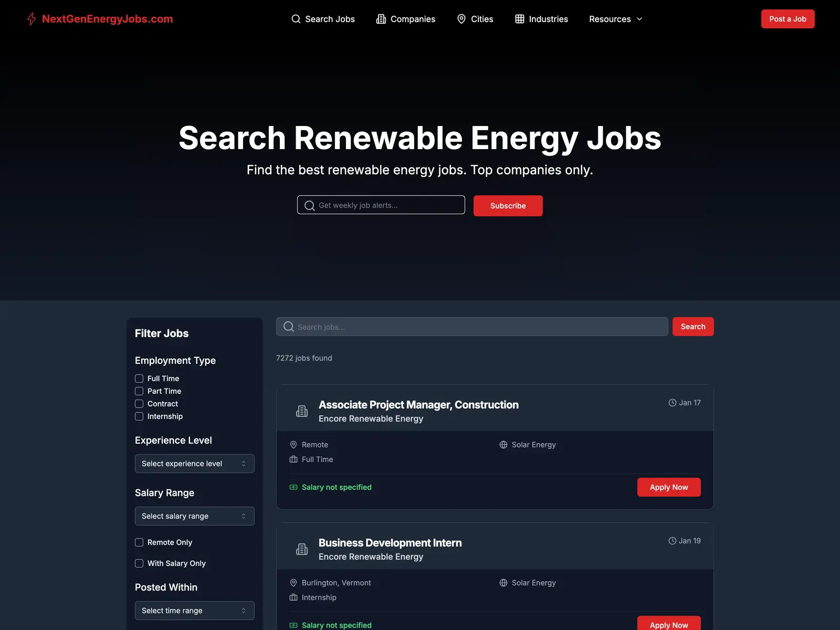The image size is (840, 630).
Task: Focus the Get weekly job alerts field
Action: point(381,205)
